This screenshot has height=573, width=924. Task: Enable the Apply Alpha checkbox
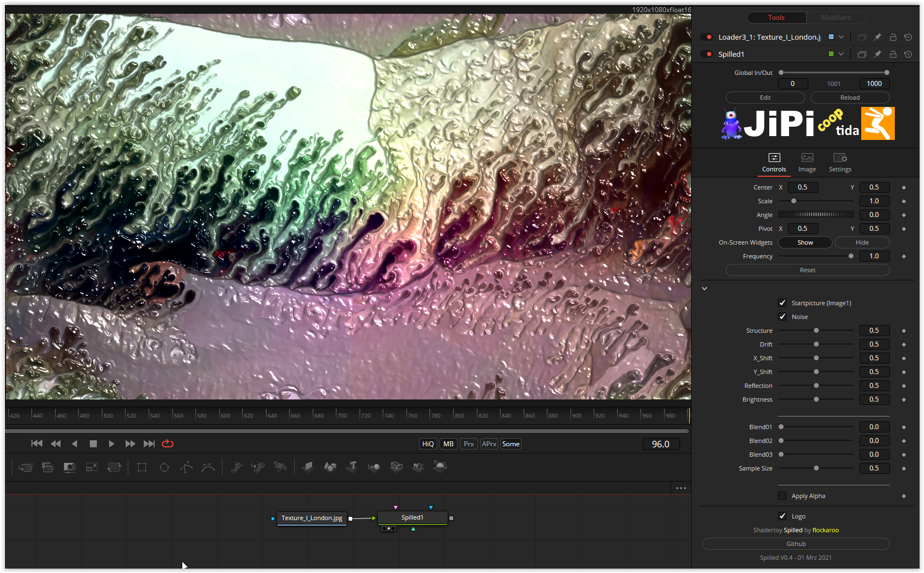[782, 496]
